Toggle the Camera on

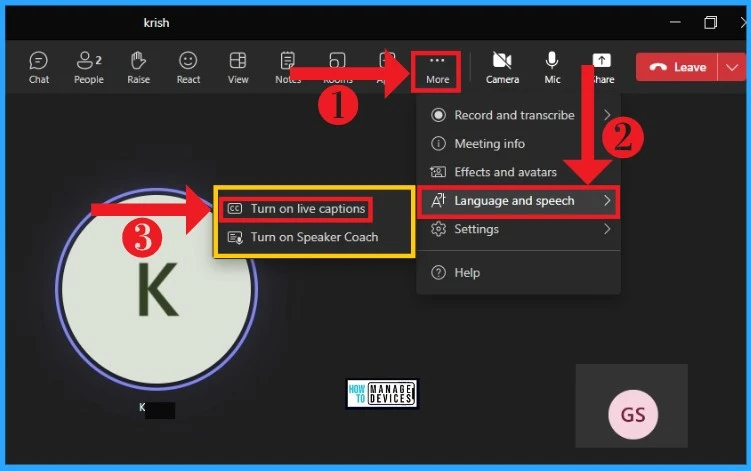pyautogui.click(x=502, y=68)
